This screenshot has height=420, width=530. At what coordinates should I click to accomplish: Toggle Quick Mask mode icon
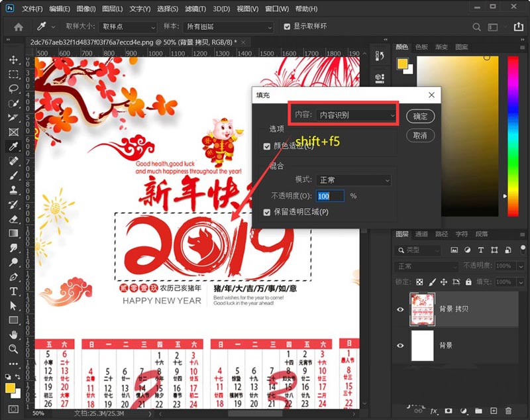tap(13, 409)
